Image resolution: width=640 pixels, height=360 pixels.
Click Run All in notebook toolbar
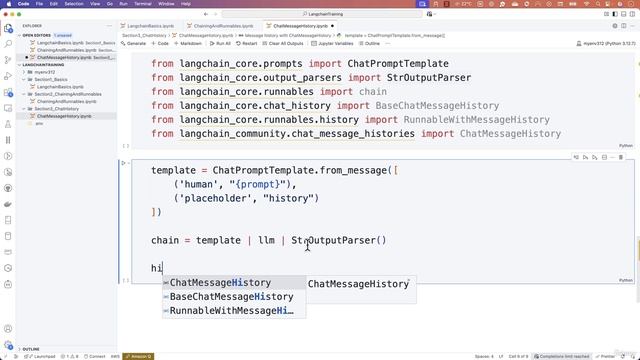pyautogui.click(x=220, y=43)
